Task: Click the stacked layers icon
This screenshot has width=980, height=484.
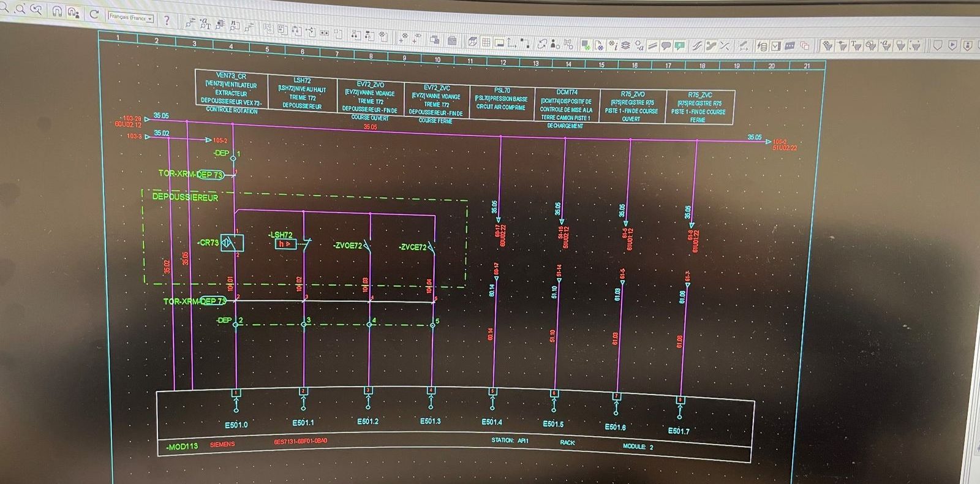Action: click(625, 45)
